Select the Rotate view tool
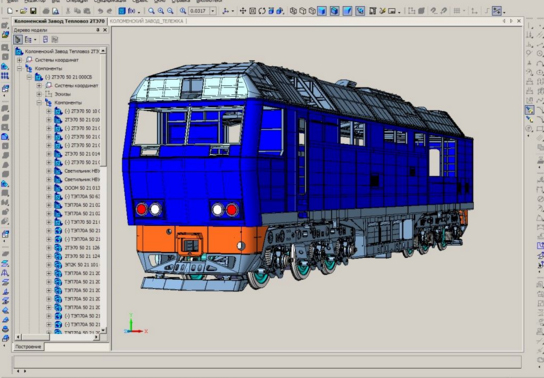The image size is (544, 378). tap(262, 11)
